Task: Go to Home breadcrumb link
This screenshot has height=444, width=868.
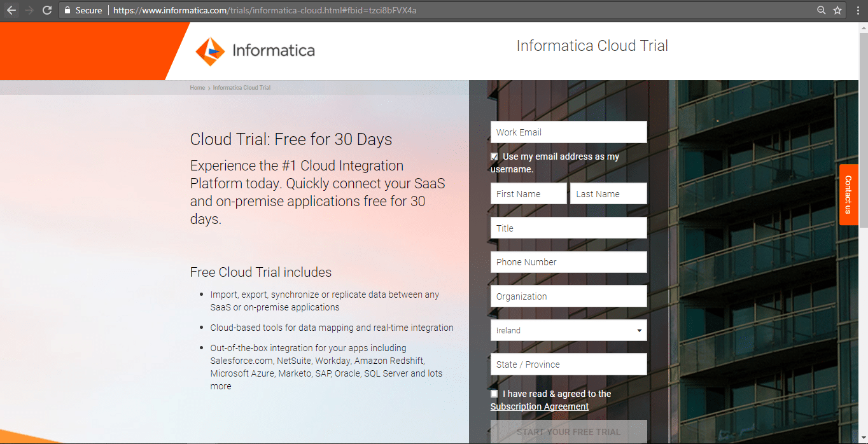Action: pyautogui.click(x=197, y=88)
